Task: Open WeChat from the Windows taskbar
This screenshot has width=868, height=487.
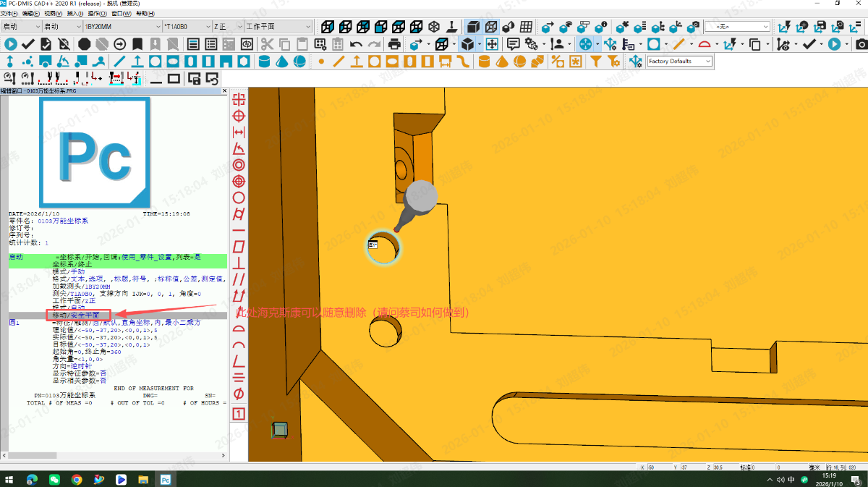Action: coord(54,479)
